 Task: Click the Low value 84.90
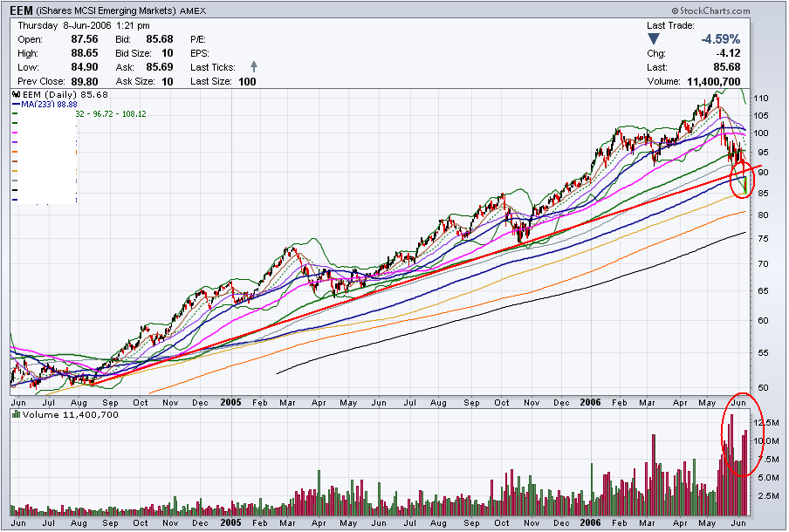pyautogui.click(x=84, y=67)
